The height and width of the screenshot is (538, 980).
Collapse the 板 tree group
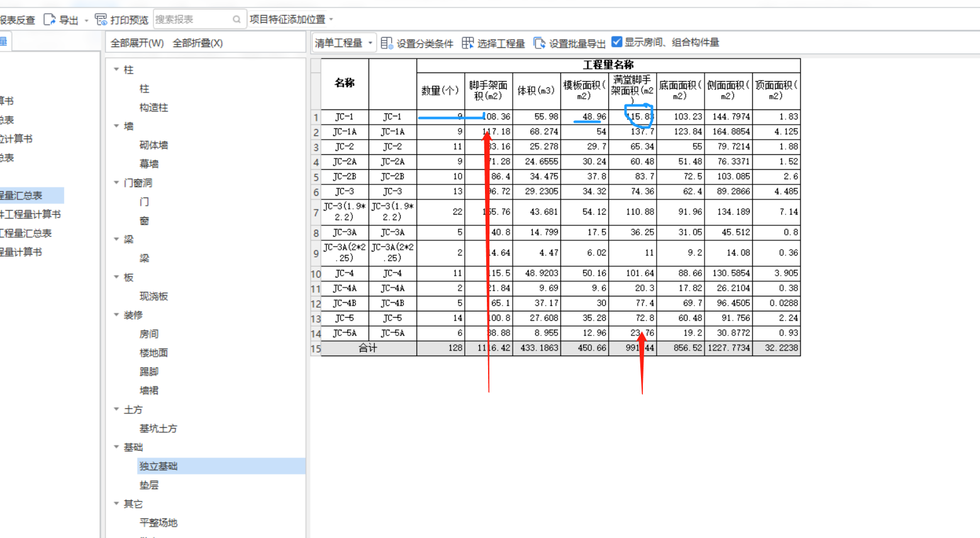coord(116,277)
